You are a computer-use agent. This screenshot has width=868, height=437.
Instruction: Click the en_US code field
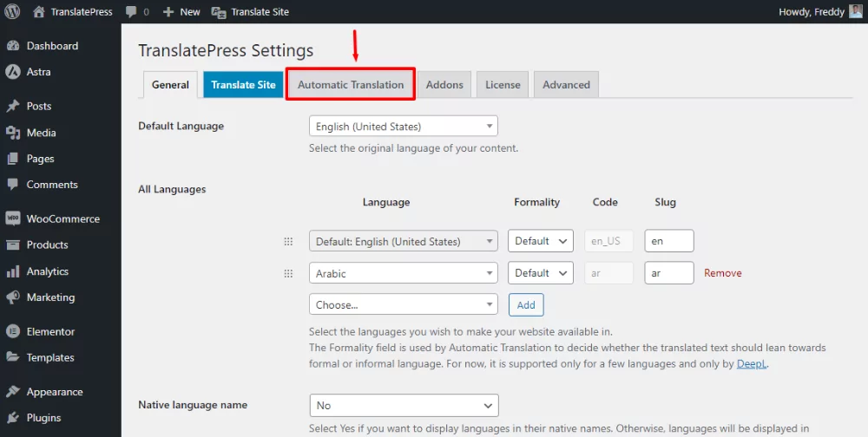(x=609, y=241)
